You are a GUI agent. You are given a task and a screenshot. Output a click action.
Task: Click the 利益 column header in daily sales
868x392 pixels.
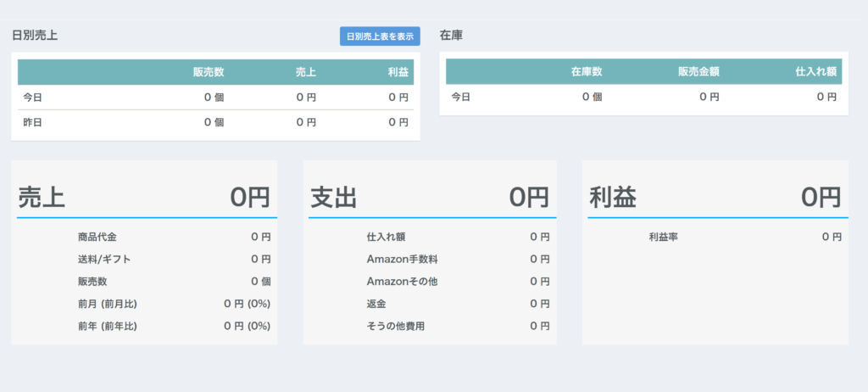(x=398, y=72)
